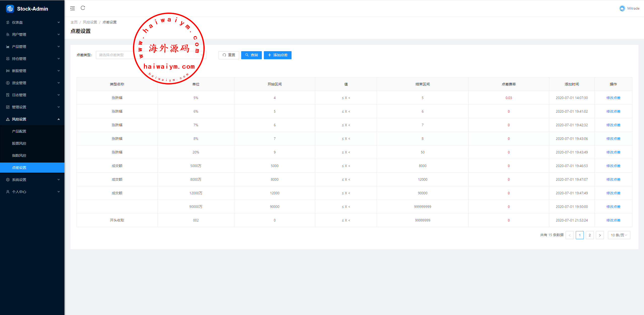Select the 产品配置 submenu item

click(19, 131)
